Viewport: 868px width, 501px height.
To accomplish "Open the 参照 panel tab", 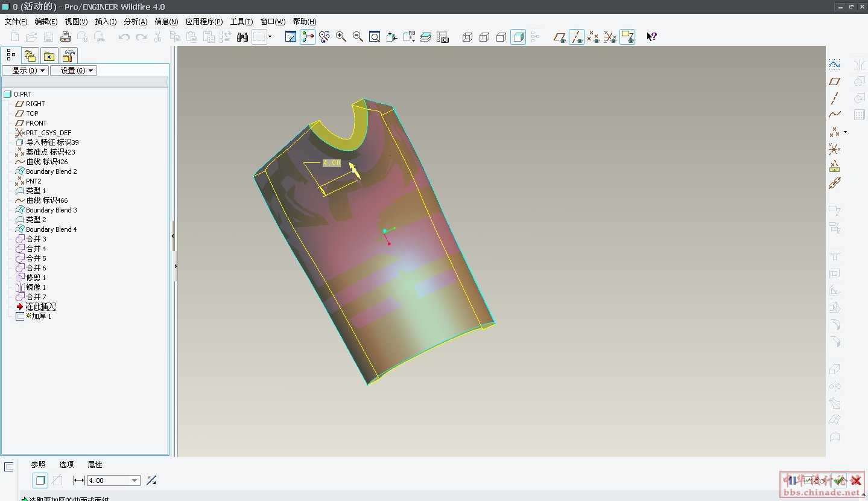I will pyautogui.click(x=38, y=464).
